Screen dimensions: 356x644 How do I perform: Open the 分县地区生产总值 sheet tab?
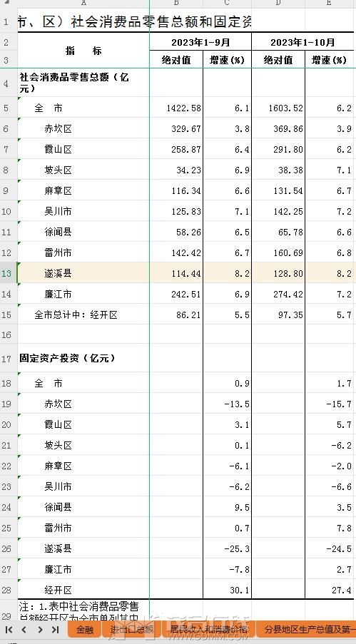click(305, 629)
